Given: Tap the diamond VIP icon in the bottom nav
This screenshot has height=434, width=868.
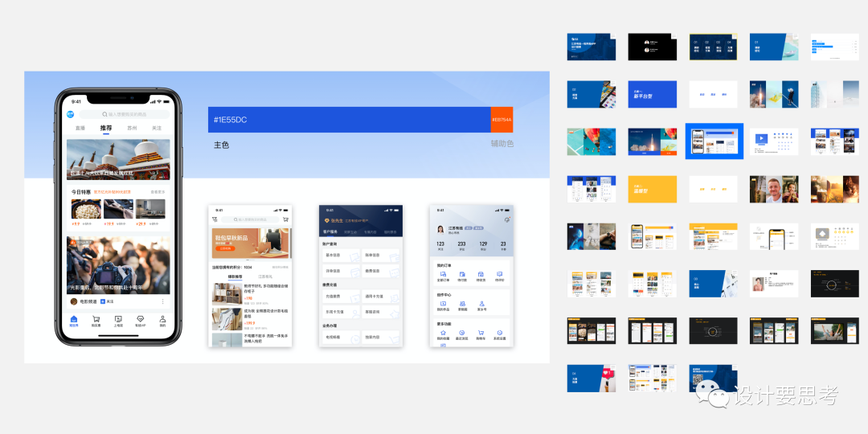Looking at the screenshot, I should (141, 321).
